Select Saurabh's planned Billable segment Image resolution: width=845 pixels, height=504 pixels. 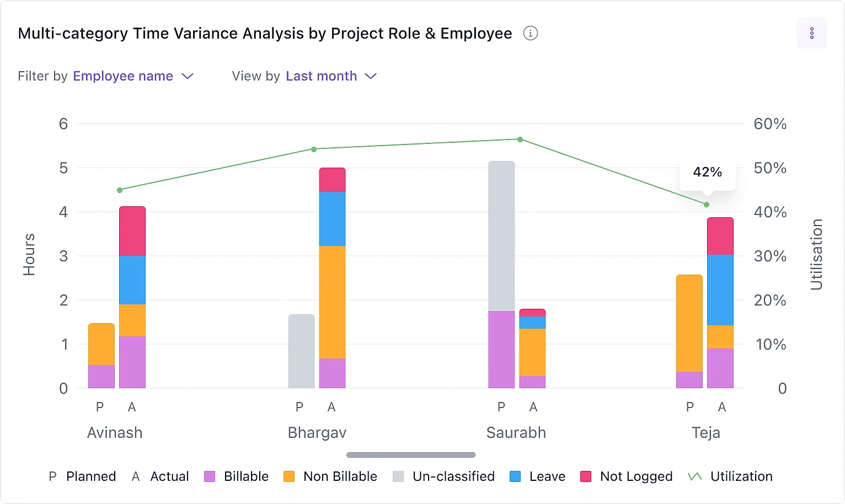point(501,350)
